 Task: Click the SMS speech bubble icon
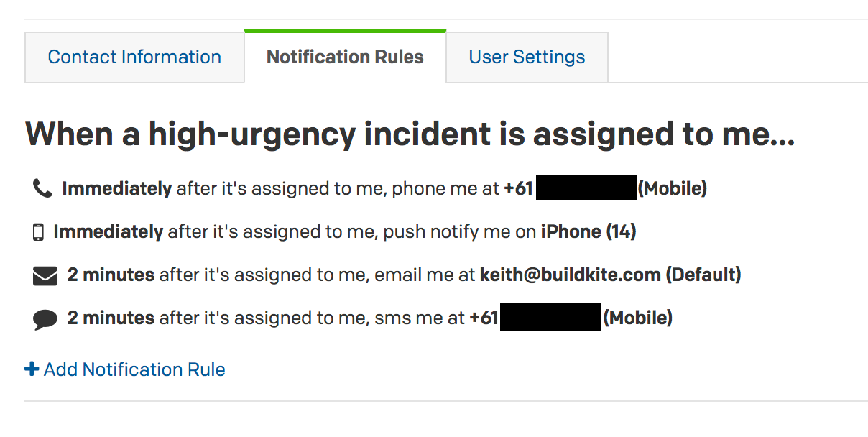45,318
